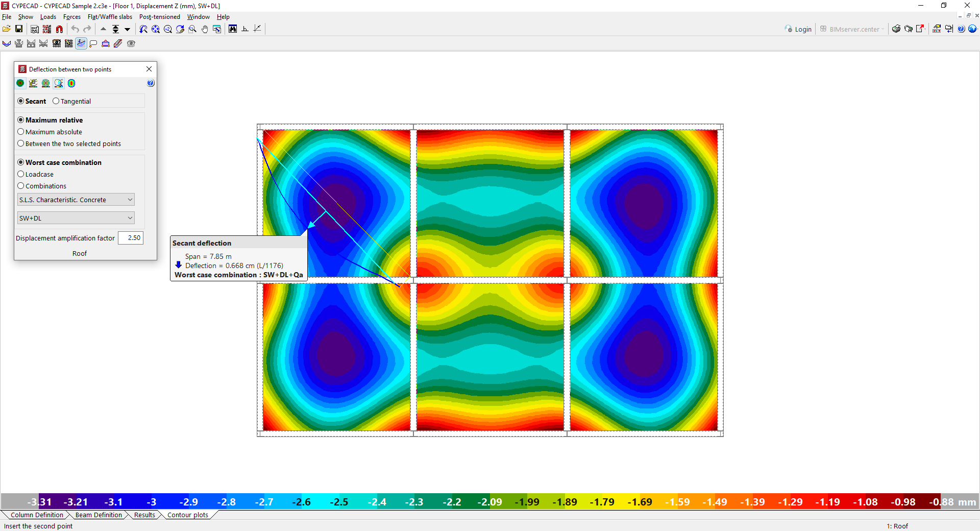The image size is (980, 531).
Task: Open the Help menu
Action: click(x=223, y=17)
